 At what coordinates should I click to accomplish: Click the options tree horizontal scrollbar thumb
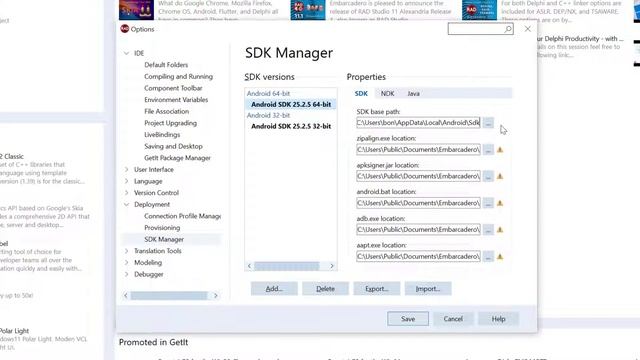point(169,296)
